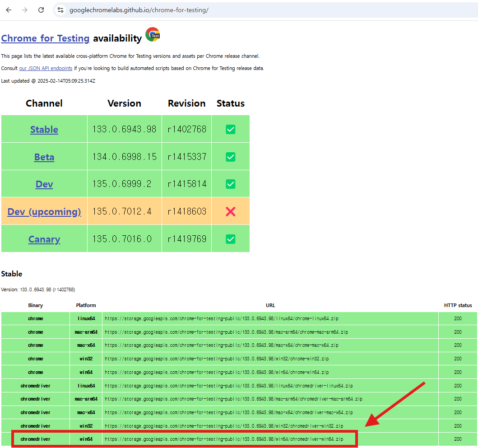Click revision r1415814 cell
The width and height of the screenshot is (478, 448).
(187, 184)
